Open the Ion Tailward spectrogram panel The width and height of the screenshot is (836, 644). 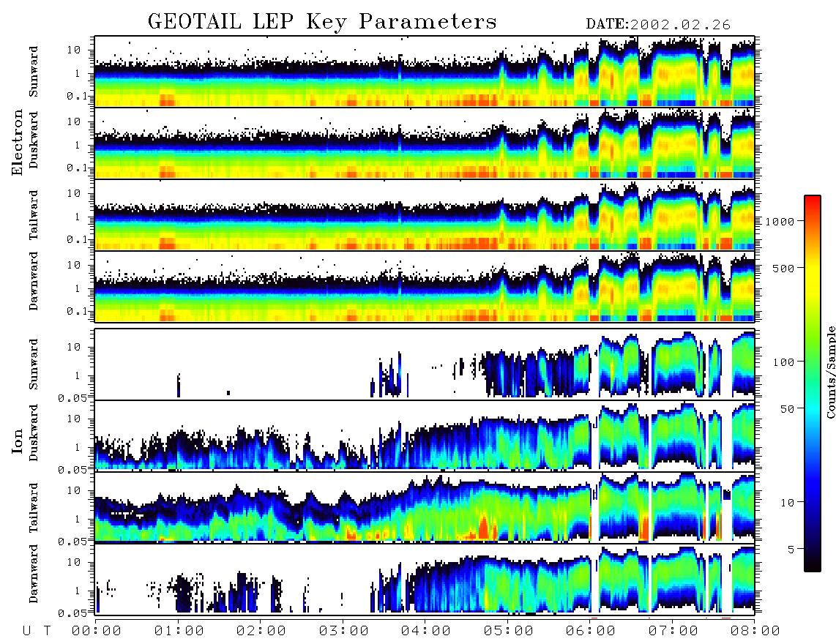tap(425, 508)
